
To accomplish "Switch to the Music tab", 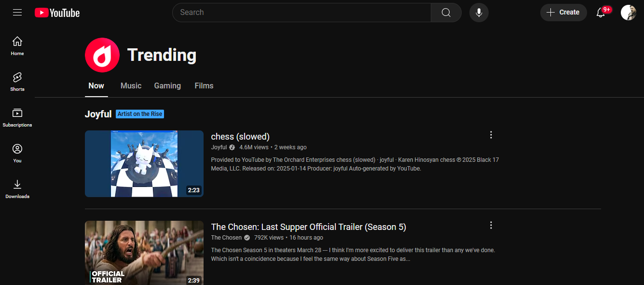I will (x=131, y=85).
